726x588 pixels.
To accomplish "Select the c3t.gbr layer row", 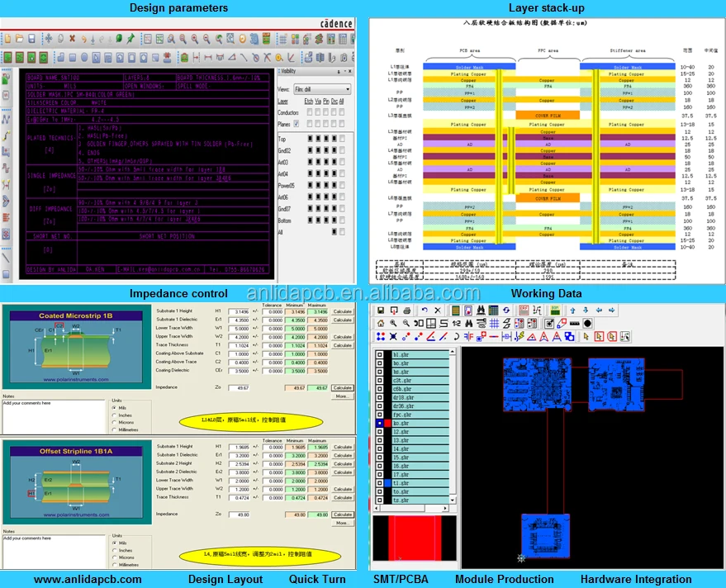I will click(420, 381).
